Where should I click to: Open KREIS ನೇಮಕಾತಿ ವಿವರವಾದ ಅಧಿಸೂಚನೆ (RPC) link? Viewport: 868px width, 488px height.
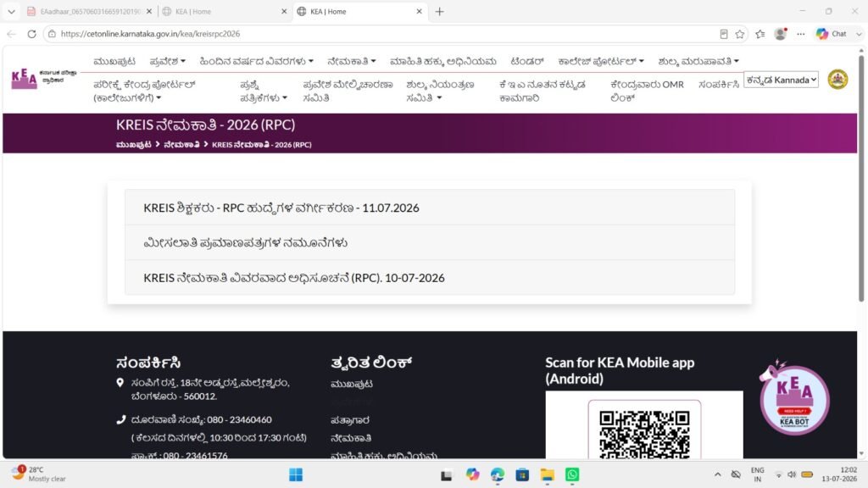tap(294, 278)
